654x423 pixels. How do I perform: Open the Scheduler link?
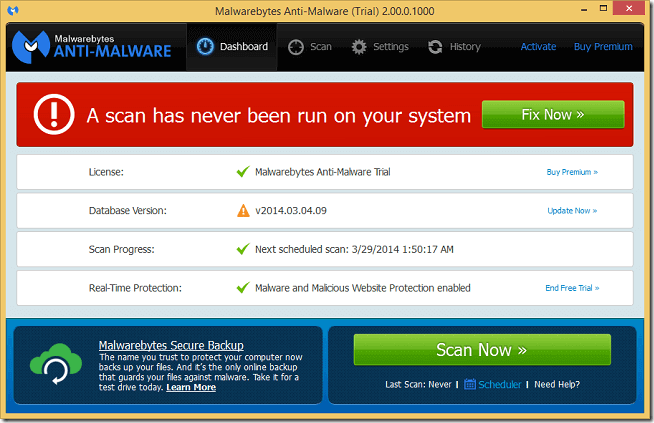click(500, 384)
